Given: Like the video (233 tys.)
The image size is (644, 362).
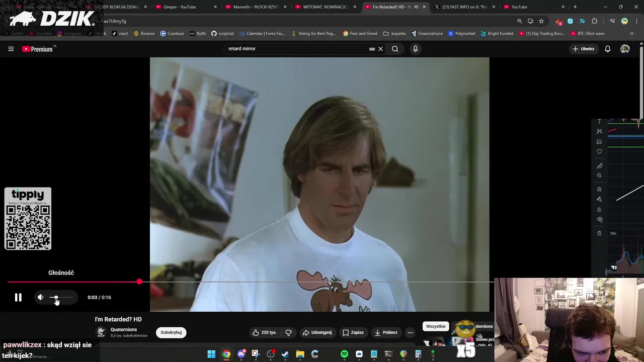Looking at the screenshot, I should (265, 332).
